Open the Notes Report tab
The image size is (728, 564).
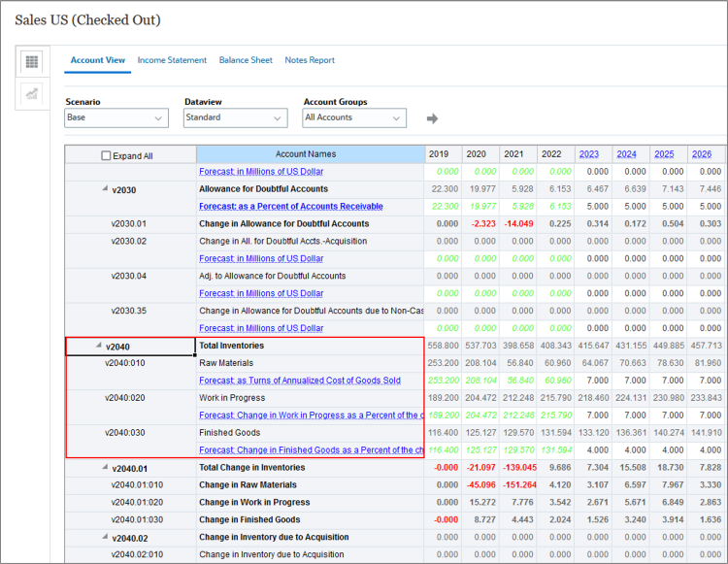[310, 60]
